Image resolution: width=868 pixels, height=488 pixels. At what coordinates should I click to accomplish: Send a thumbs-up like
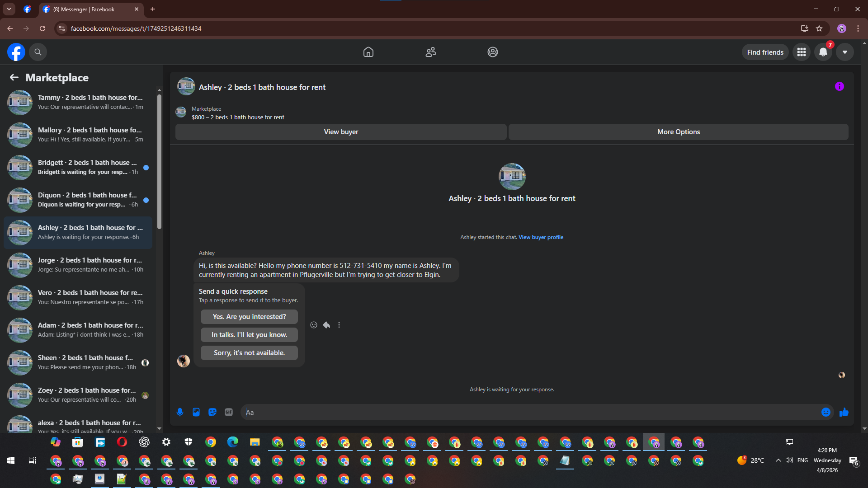(x=844, y=412)
